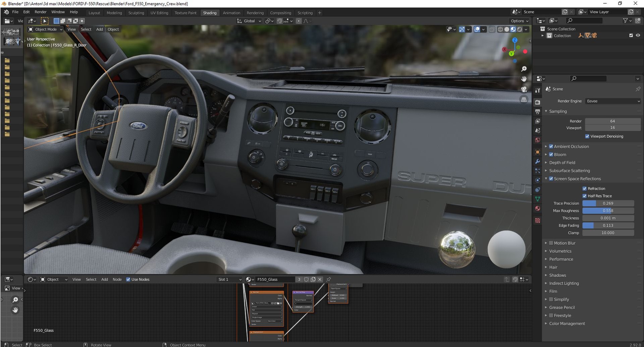
Task: Toggle camera view gizmo in viewport
Action: (x=524, y=89)
